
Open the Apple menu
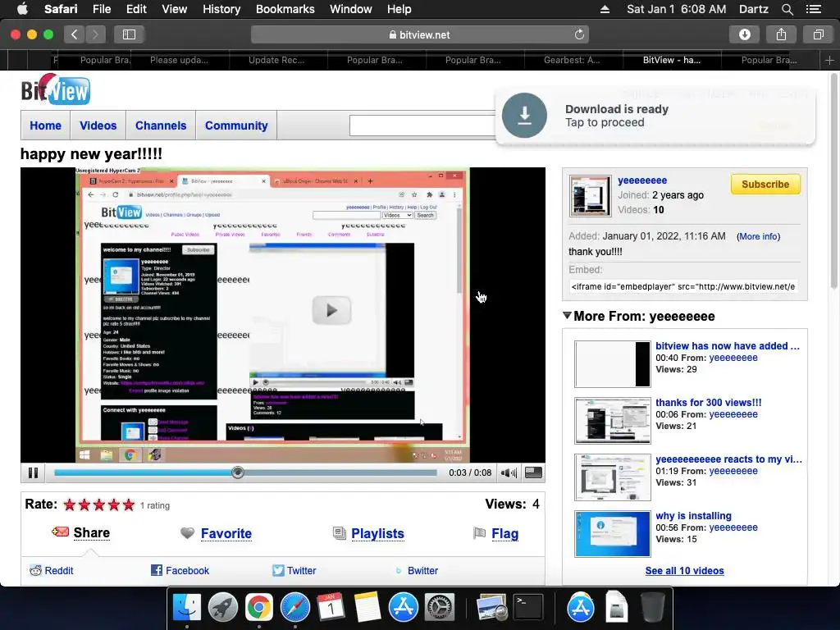pos(22,9)
